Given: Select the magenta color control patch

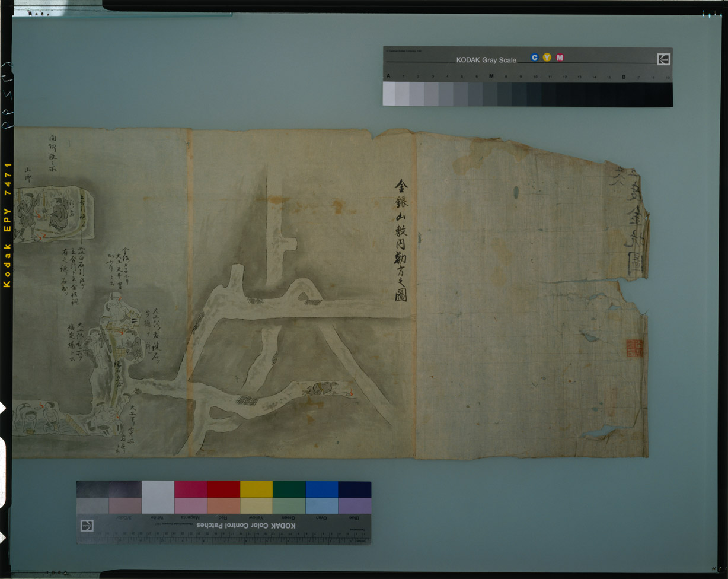Looking at the screenshot, I should (190, 489).
